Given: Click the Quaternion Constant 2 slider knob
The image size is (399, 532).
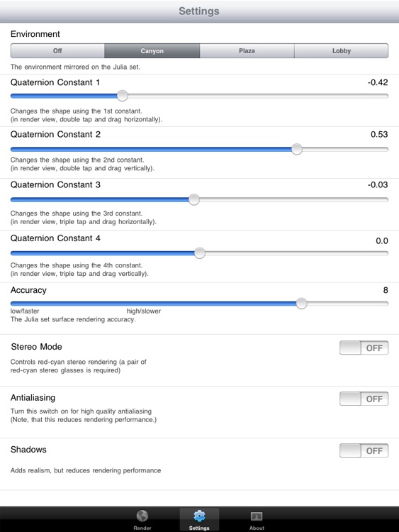Looking at the screenshot, I should coord(297,149).
